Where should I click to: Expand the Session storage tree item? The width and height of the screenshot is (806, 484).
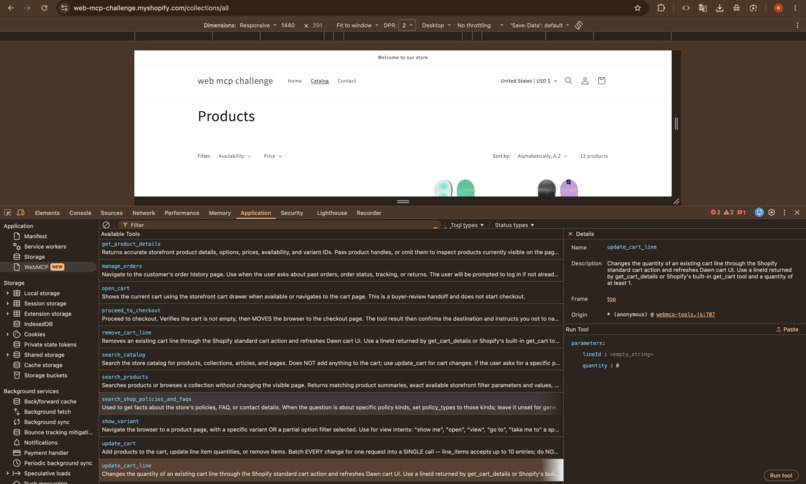click(x=7, y=304)
